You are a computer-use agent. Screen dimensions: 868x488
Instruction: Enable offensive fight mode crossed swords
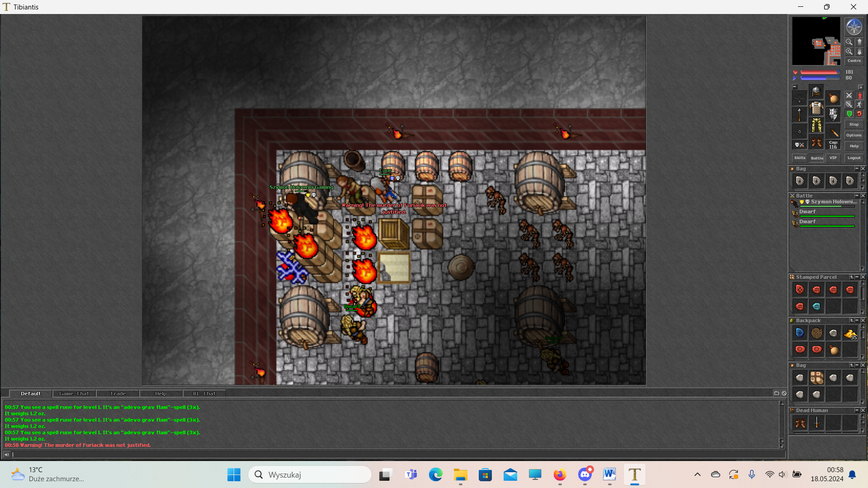coord(849,96)
